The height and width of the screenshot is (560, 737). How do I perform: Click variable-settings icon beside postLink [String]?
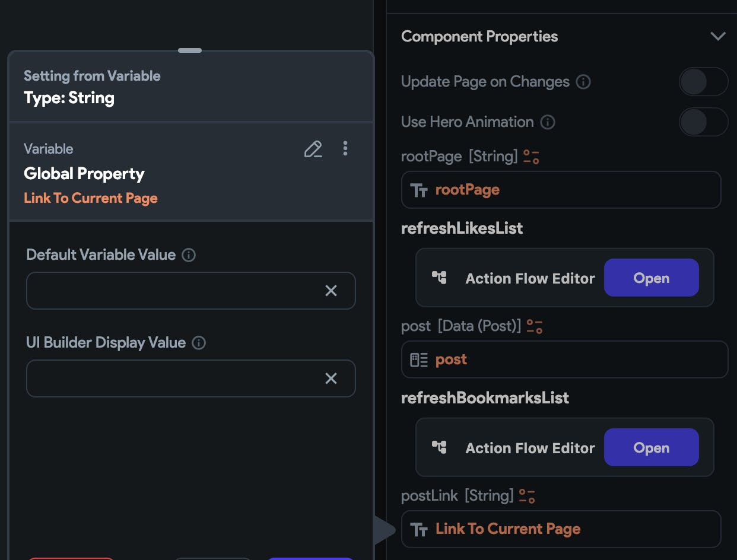pyautogui.click(x=527, y=496)
